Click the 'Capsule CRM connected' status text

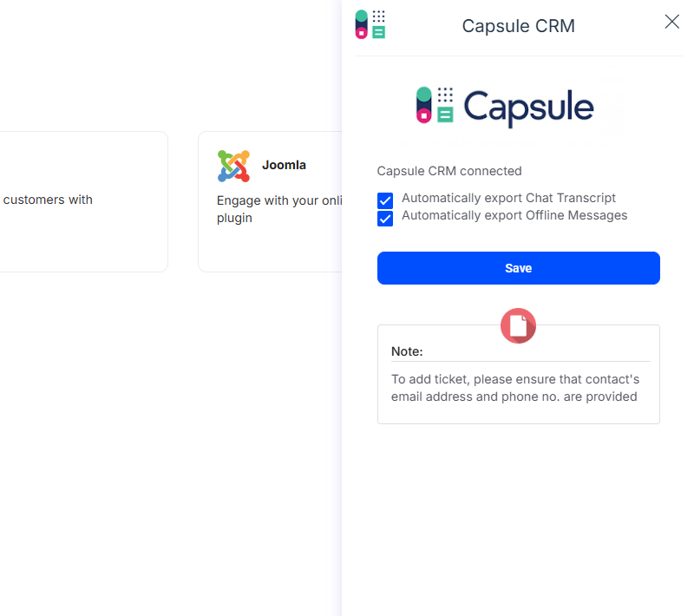449,171
